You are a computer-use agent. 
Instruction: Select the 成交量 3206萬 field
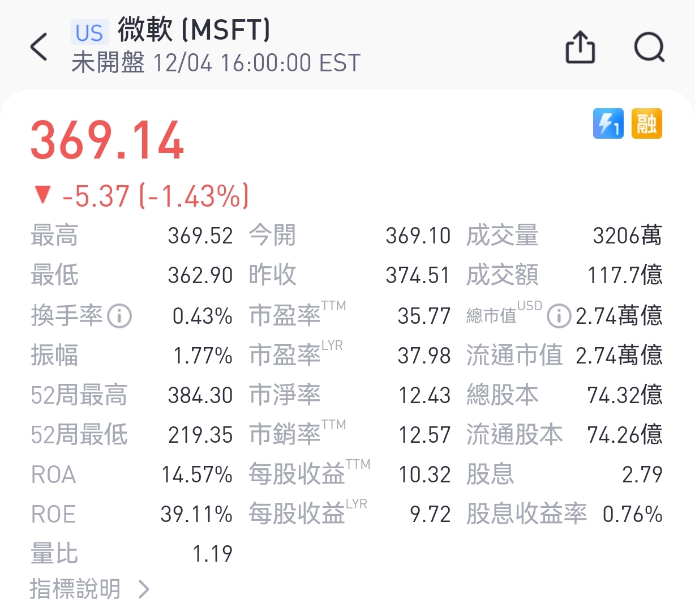564,236
